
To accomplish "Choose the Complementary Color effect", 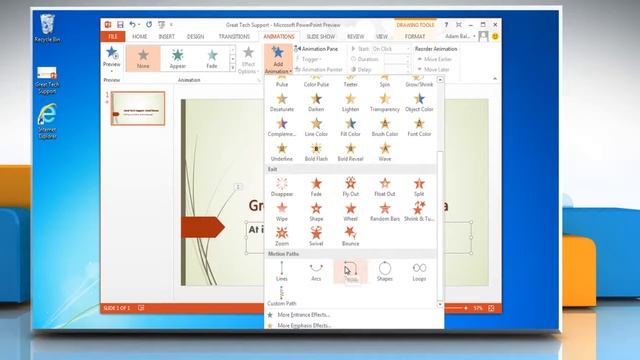I will (x=282, y=127).
